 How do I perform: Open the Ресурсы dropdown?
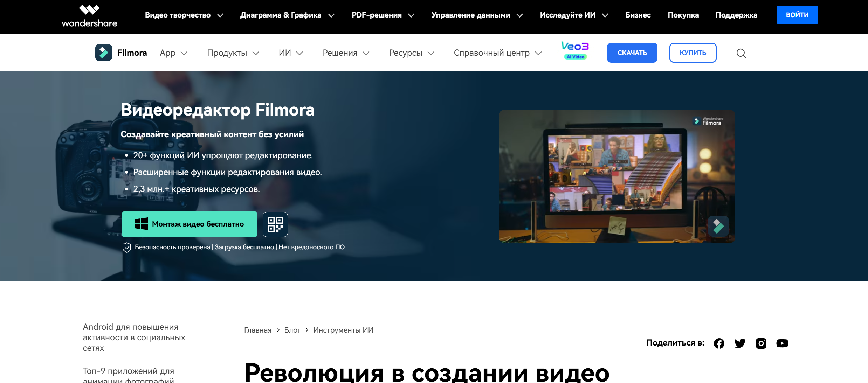coord(412,53)
